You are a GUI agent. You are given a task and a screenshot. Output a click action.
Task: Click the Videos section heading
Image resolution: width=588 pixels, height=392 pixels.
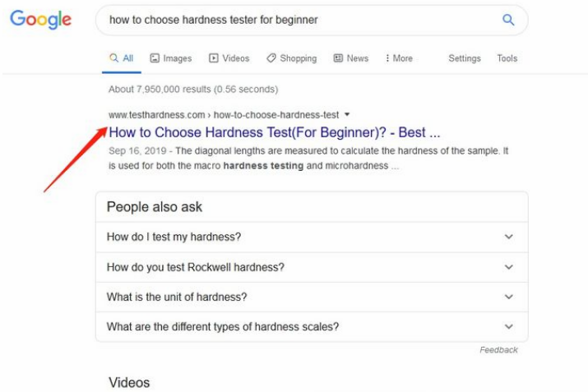129,383
